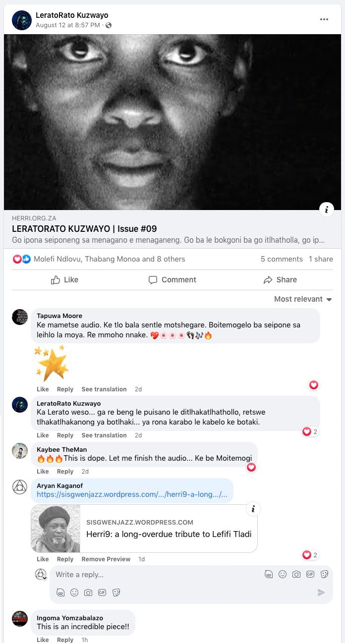Click See translation under Tapuwa Moore's comment
The image size is (345, 644).
[x=104, y=389]
